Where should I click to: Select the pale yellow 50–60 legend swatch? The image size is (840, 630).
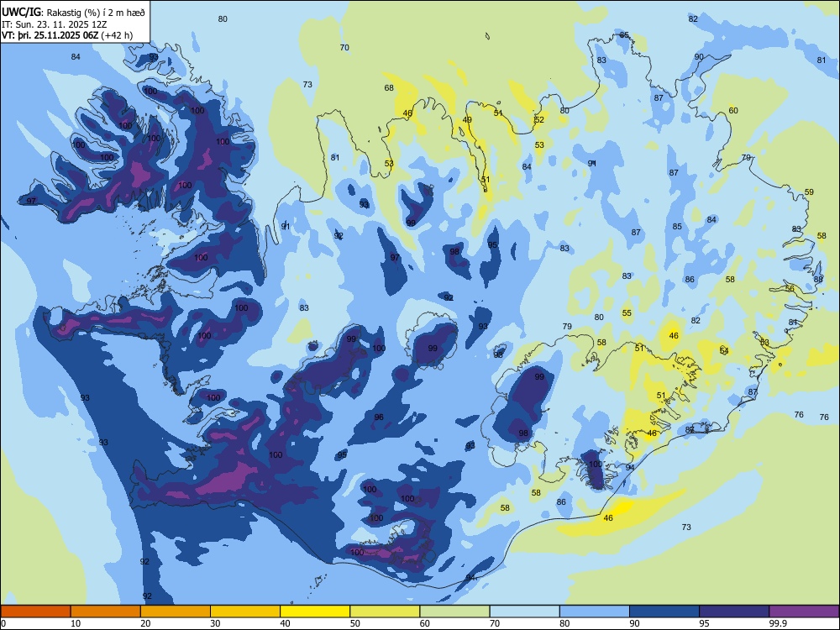tap(385, 612)
